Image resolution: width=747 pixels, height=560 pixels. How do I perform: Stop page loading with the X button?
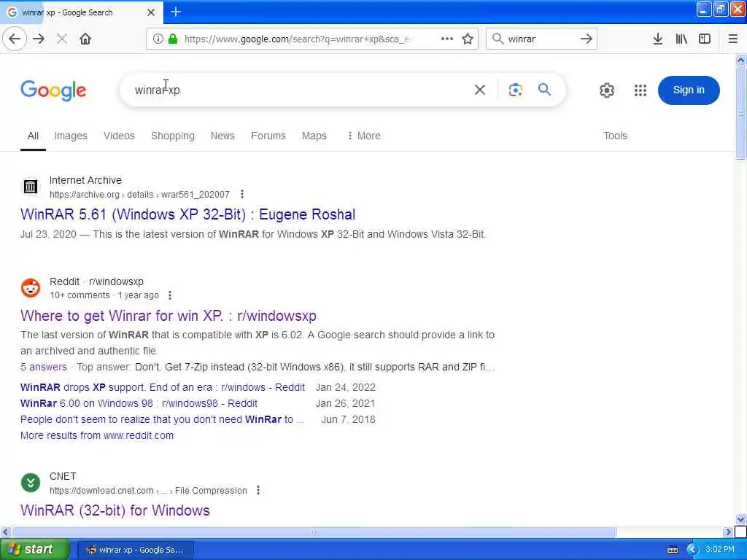pyautogui.click(x=62, y=39)
